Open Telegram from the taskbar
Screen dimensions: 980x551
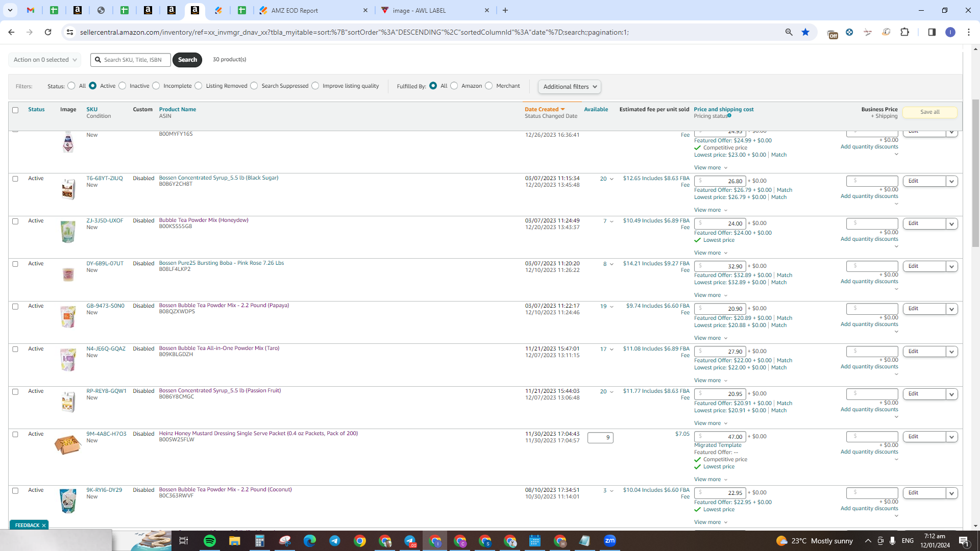click(x=334, y=541)
